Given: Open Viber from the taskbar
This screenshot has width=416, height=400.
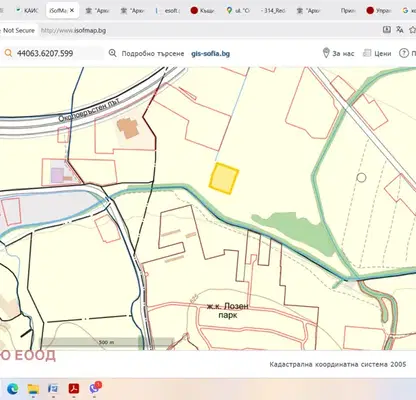Looking at the screenshot, I should pyautogui.click(x=94, y=388).
